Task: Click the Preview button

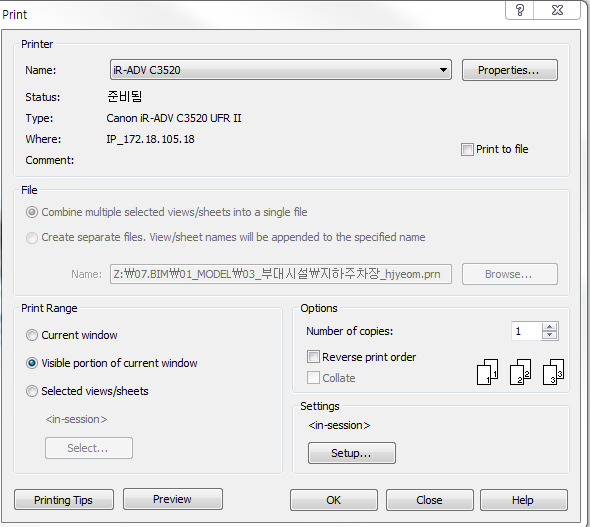Action: pos(173,499)
